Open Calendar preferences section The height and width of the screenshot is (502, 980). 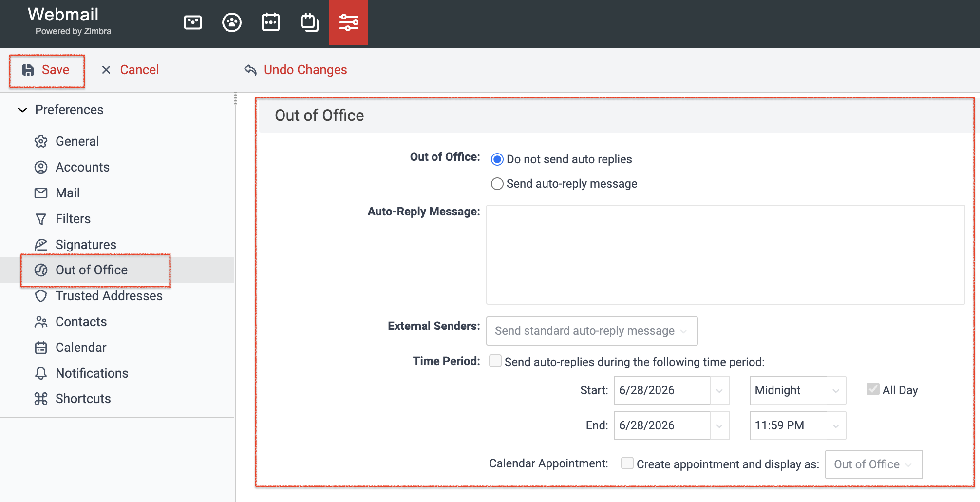click(x=81, y=348)
